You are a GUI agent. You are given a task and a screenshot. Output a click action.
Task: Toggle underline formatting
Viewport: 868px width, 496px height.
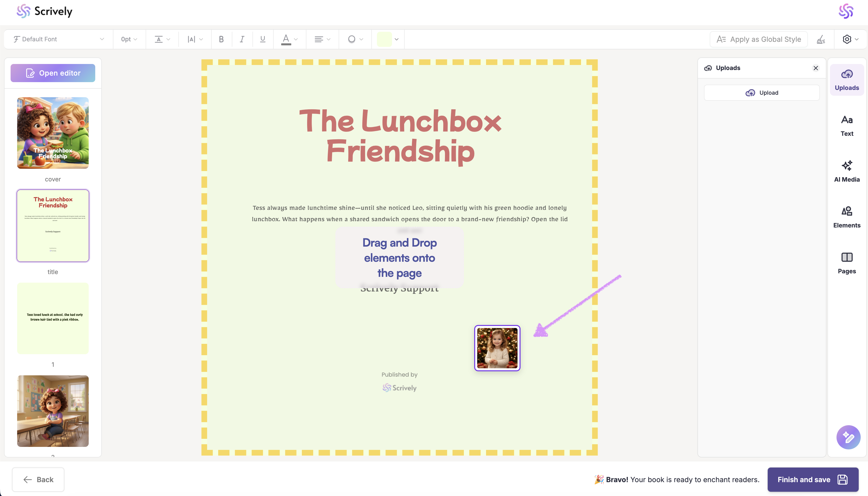(x=262, y=39)
